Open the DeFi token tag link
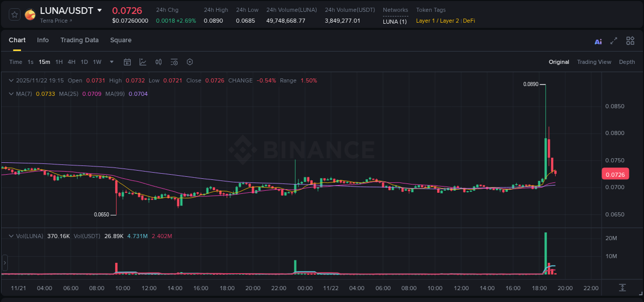This screenshot has width=644, height=302. click(469, 21)
